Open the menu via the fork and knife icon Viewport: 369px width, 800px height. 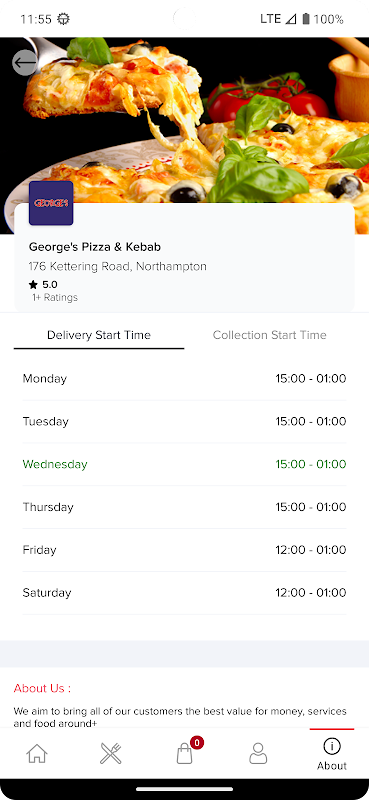[x=111, y=753]
